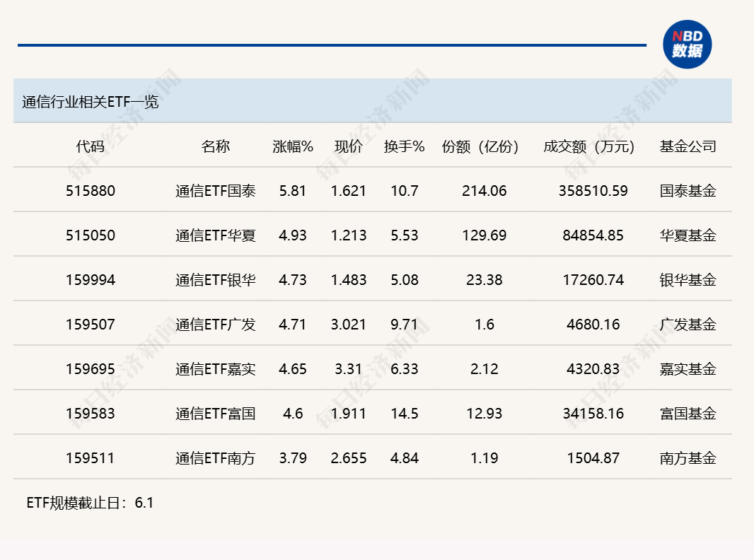Select the title 通信行业相关ETF一览
This screenshot has width=754, height=560.
[91, 102]
